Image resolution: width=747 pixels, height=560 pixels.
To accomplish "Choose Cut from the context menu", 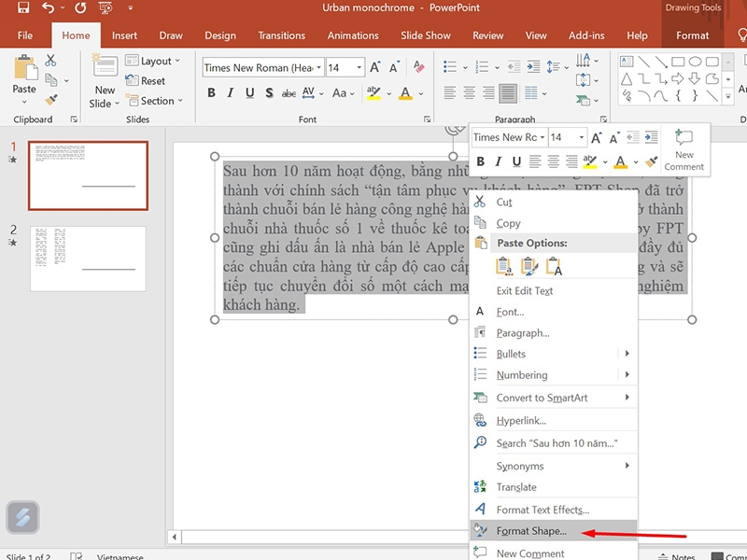I will tap(553, 203).
